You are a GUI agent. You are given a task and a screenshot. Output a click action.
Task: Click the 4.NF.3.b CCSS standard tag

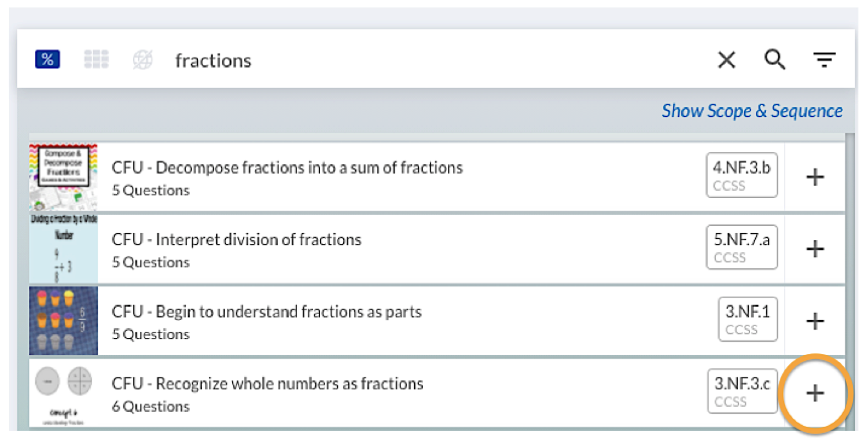click(741, 175)
